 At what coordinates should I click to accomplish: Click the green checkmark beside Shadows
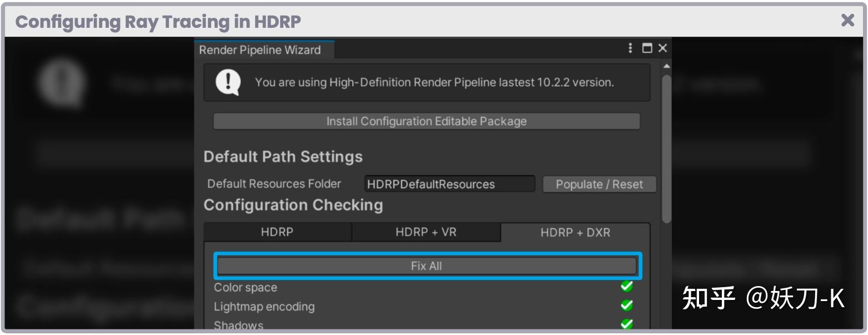627,324
